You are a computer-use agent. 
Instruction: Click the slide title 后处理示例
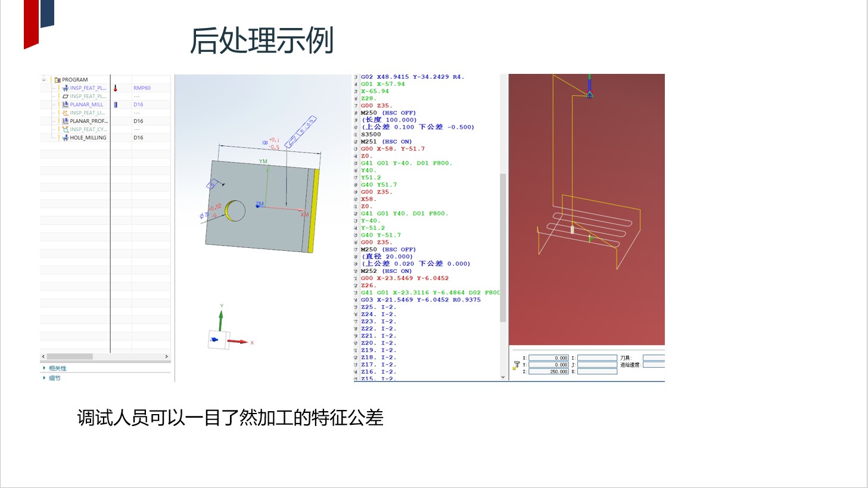coord(262,41)
